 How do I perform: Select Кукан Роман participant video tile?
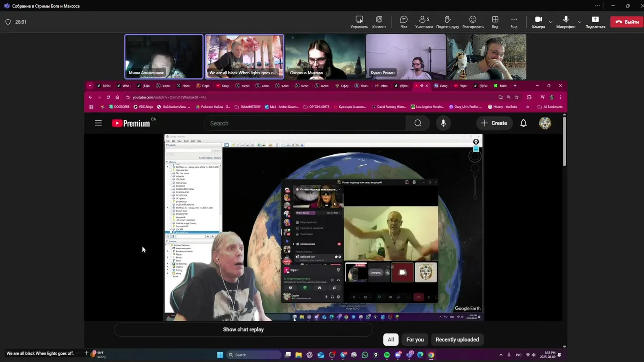click(x=406, y=57)
